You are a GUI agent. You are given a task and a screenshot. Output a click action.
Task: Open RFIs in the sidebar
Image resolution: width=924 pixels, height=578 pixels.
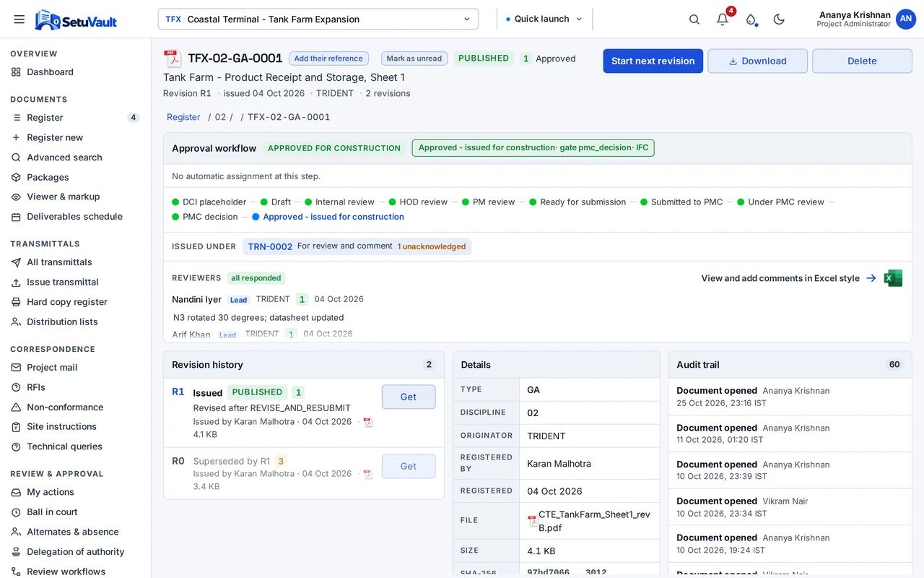tap(75, 387)
